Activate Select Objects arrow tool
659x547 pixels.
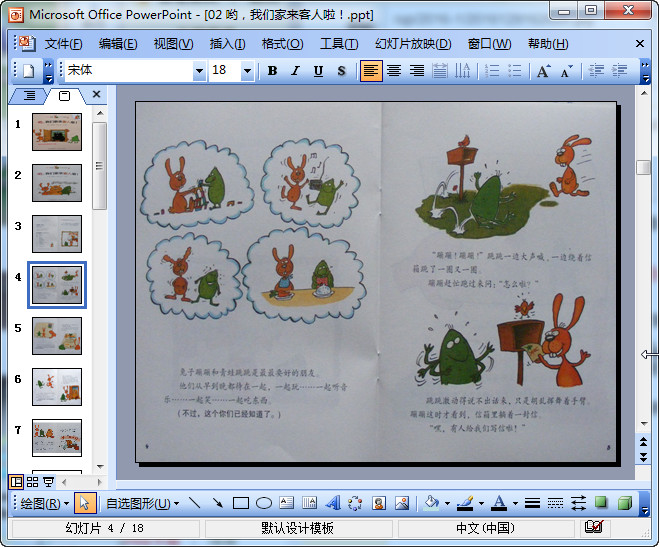[x=85, y=503]
